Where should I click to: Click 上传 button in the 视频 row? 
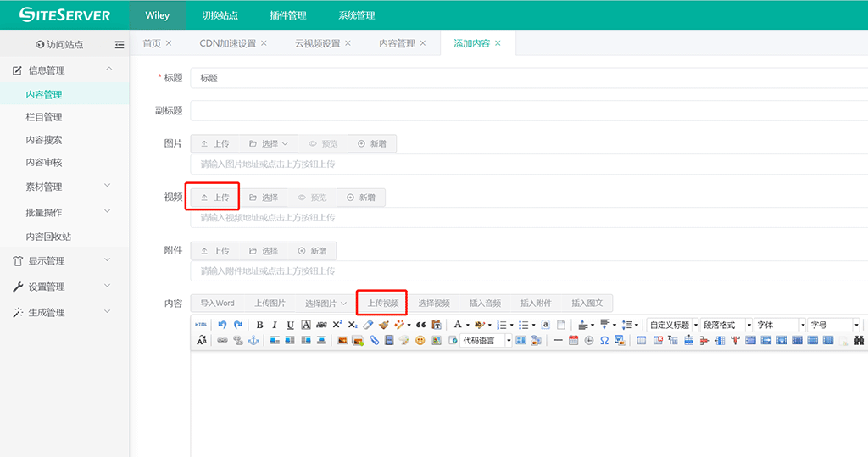point(214,198)
